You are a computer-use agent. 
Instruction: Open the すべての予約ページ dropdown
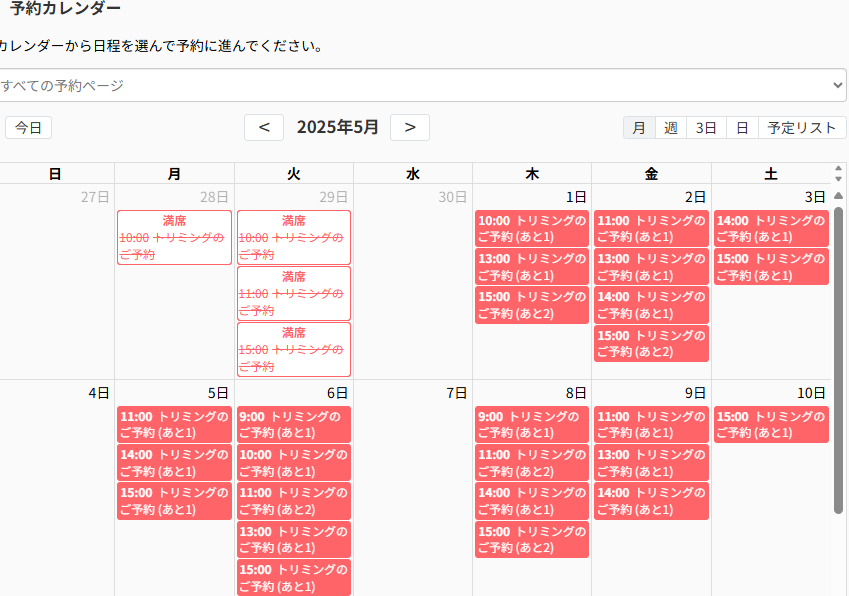423,85
